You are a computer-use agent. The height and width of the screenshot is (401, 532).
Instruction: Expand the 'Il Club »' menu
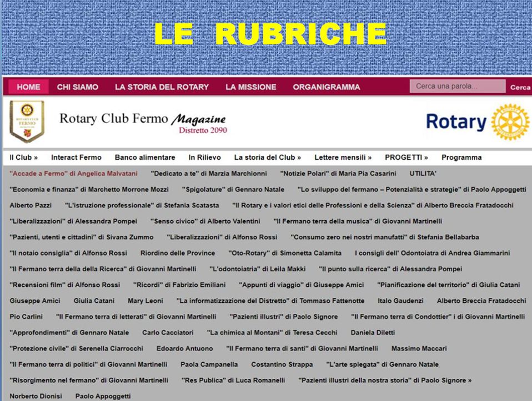point(23,158)
